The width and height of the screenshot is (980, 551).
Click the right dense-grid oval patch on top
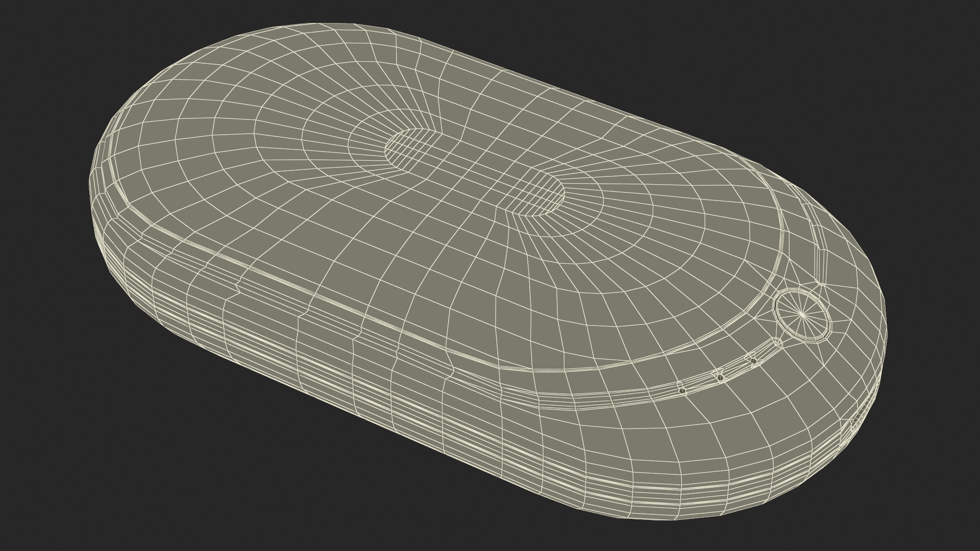535,193
